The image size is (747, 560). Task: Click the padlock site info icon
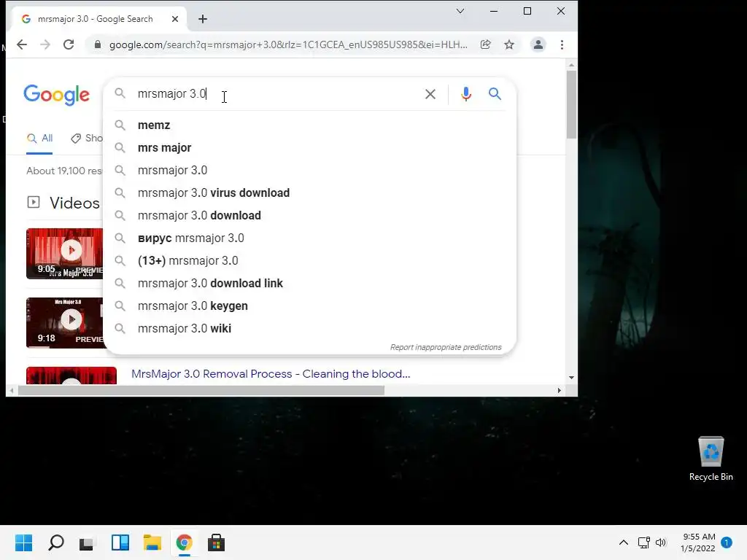tap(98, 44)
